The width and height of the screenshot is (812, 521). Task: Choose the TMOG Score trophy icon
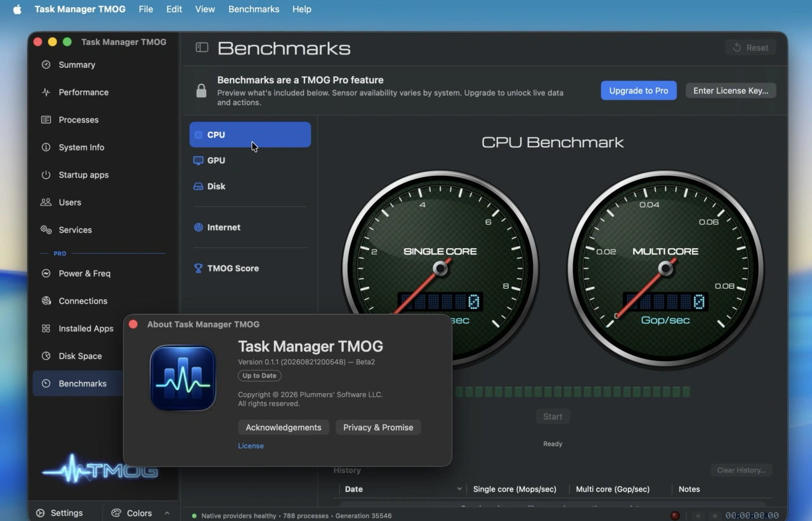pos(199,268)
